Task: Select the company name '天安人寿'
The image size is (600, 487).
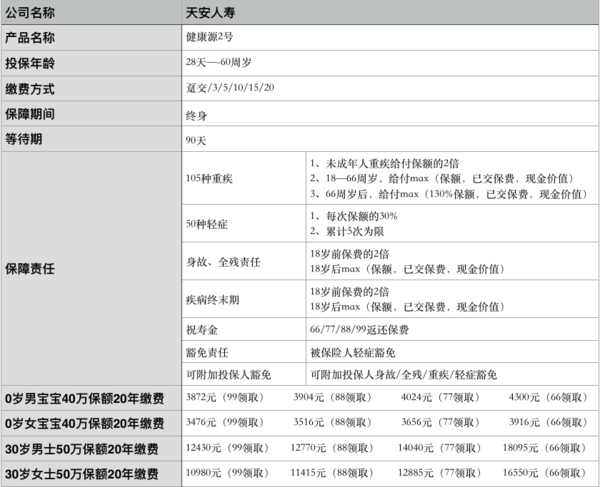Action: pyautogui.click(x=210, y=13)
